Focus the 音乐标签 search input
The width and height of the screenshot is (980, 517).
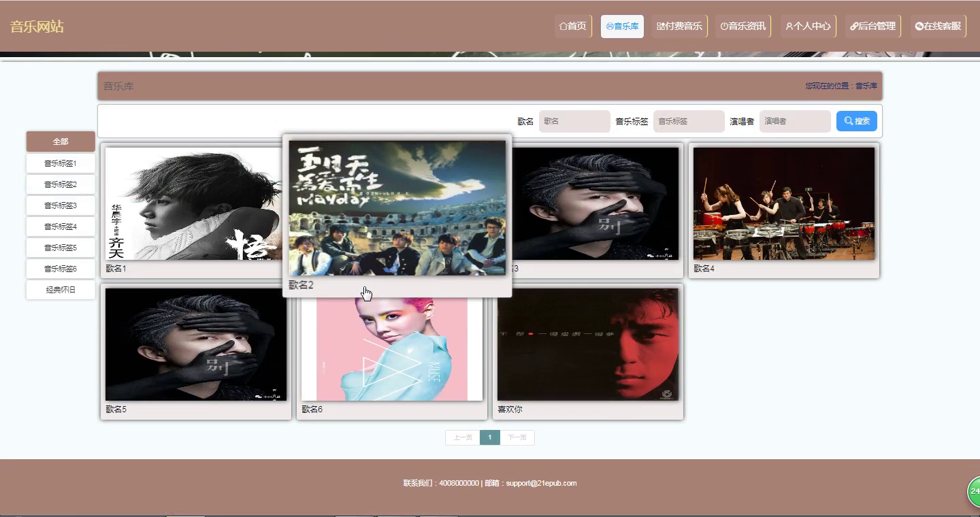[689, 121]
